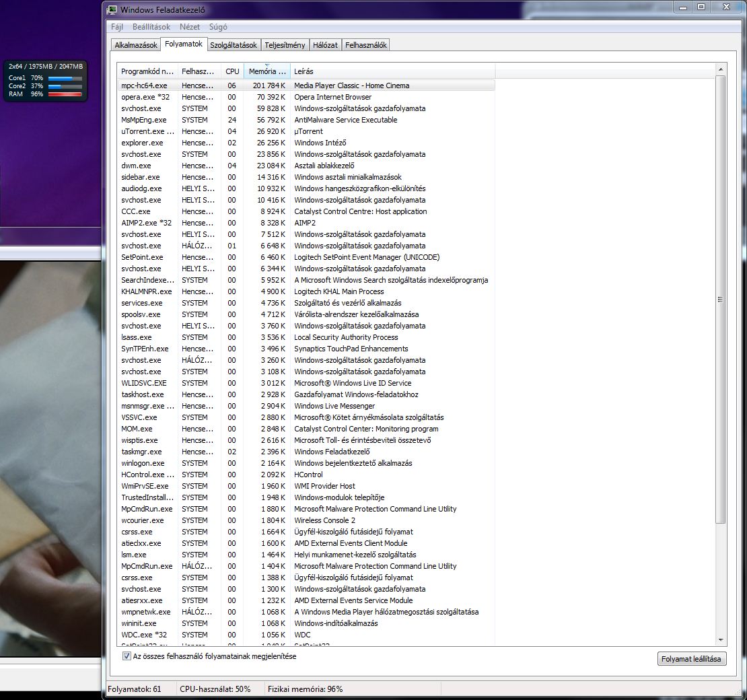Switch to the Teljesítmény tab

pyautogui.click(x=285, y=45)
